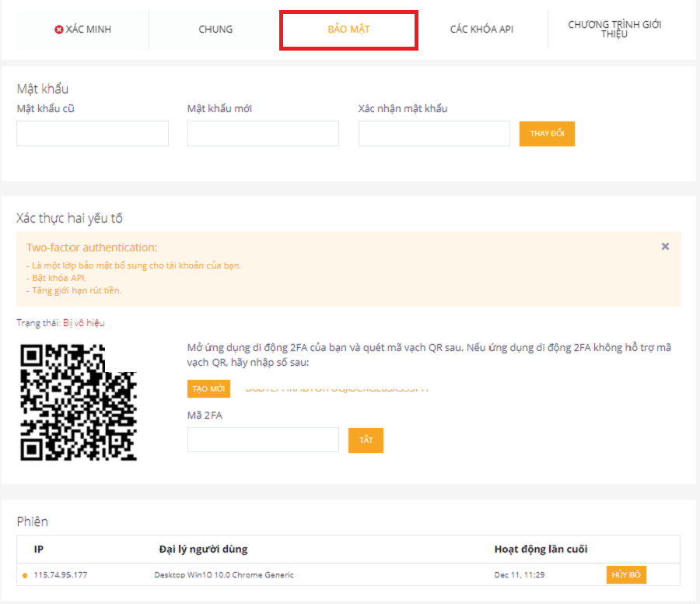Select the BẢO MẬT tab

(348, 30)
